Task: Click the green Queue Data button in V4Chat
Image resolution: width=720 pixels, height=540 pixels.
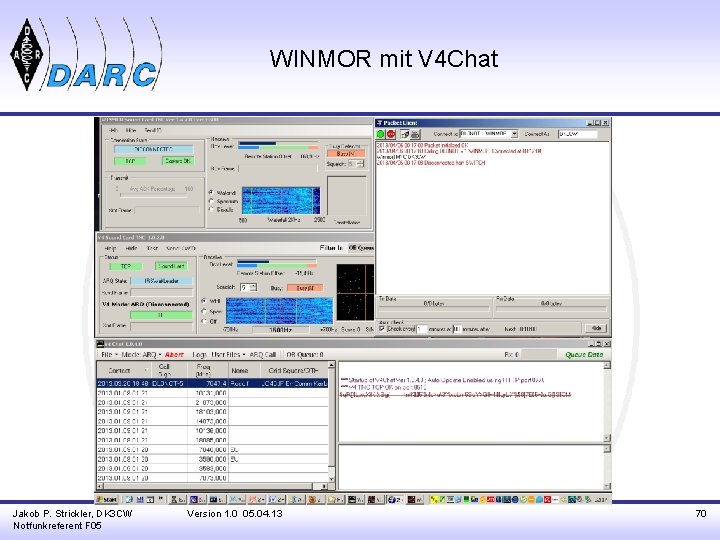Action: tap(584, 354)
